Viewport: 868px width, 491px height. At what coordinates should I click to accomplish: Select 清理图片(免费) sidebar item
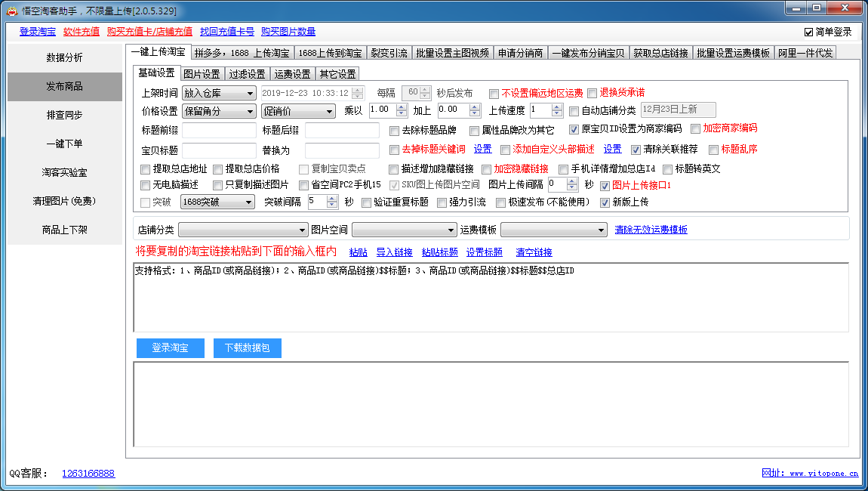coord(65,201)
